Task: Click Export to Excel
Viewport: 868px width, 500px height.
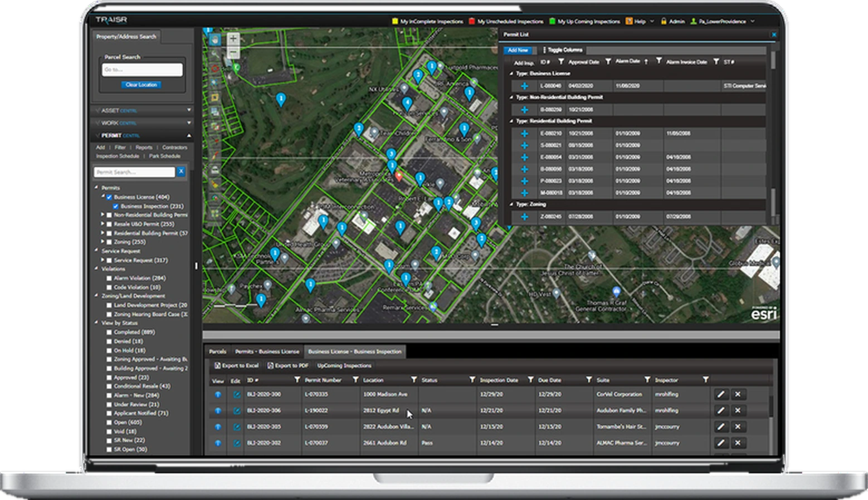Action: tap(237, 366)
